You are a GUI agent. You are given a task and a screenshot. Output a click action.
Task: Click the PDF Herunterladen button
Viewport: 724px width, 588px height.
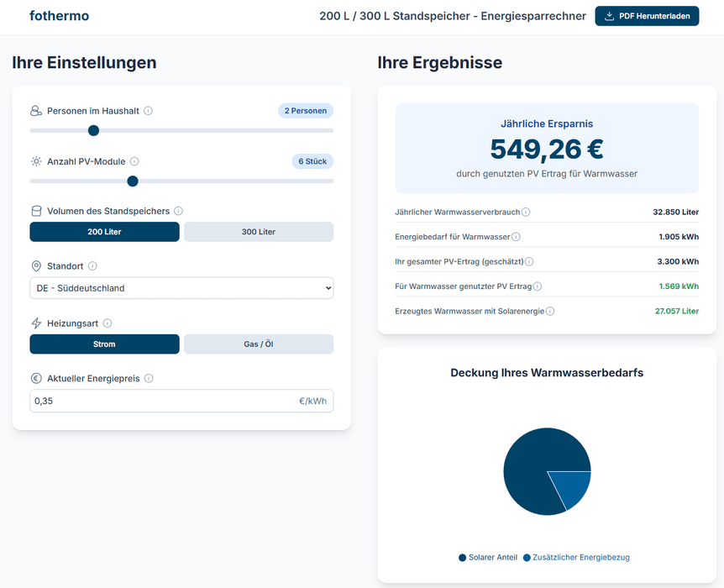coord(647,16)
